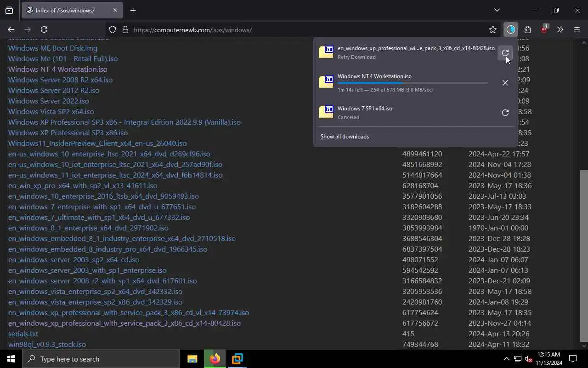Open the Firefox application menu
The height and width of the screenshot is (368, 588).
click(x=577, y=30)
